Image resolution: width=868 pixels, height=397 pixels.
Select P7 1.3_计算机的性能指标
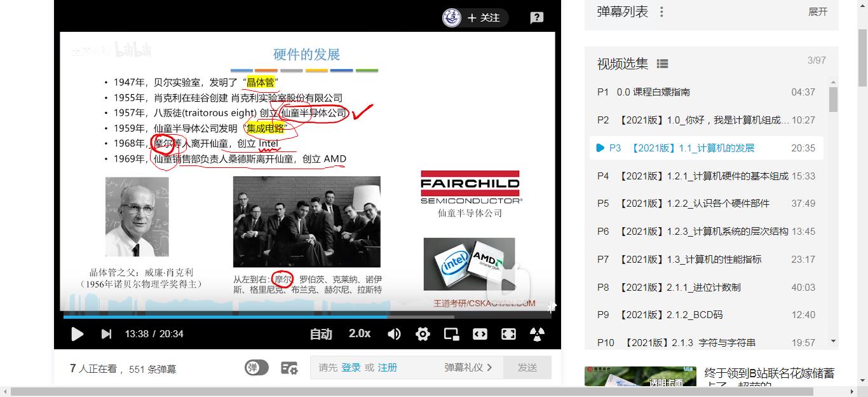[707, 260]
